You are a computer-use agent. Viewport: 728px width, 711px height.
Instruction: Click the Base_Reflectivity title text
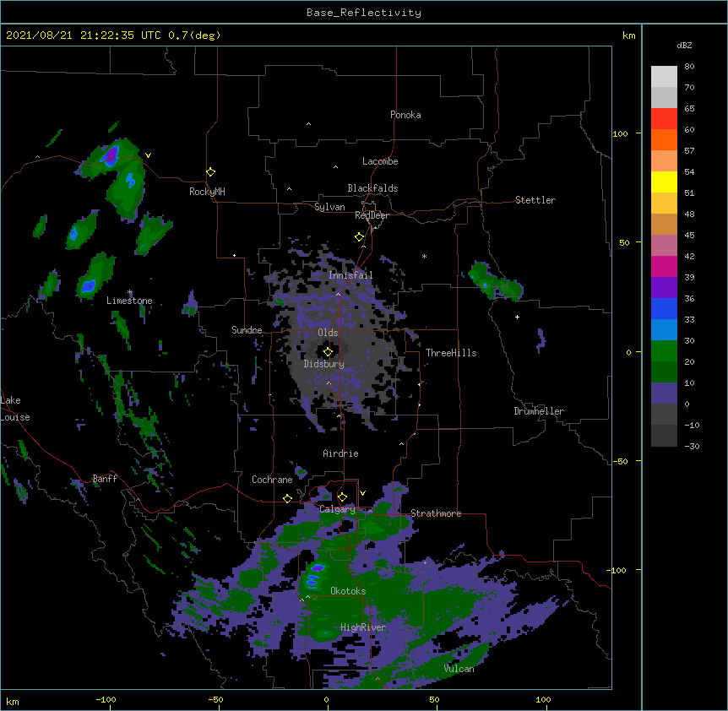[x=364, y=13]
